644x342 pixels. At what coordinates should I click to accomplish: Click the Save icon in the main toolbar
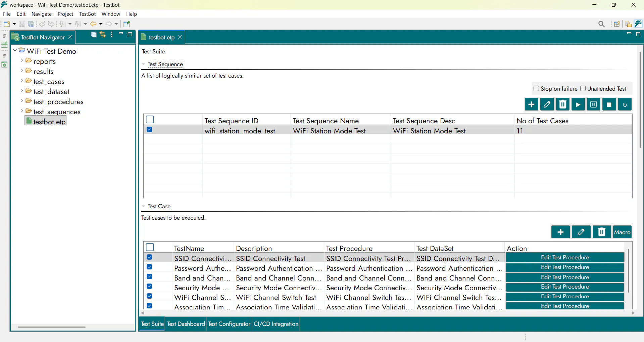point(22,24)
